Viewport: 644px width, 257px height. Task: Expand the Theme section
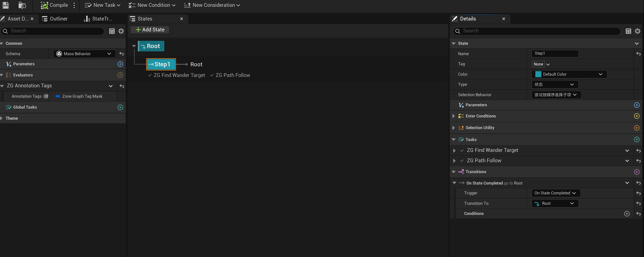2,118
